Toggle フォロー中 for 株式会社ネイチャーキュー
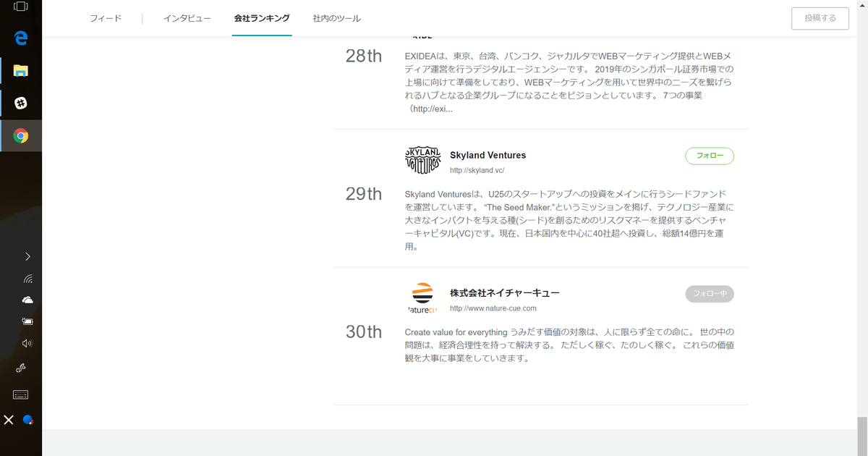868x456 pixels. click(x=710, y=294)
